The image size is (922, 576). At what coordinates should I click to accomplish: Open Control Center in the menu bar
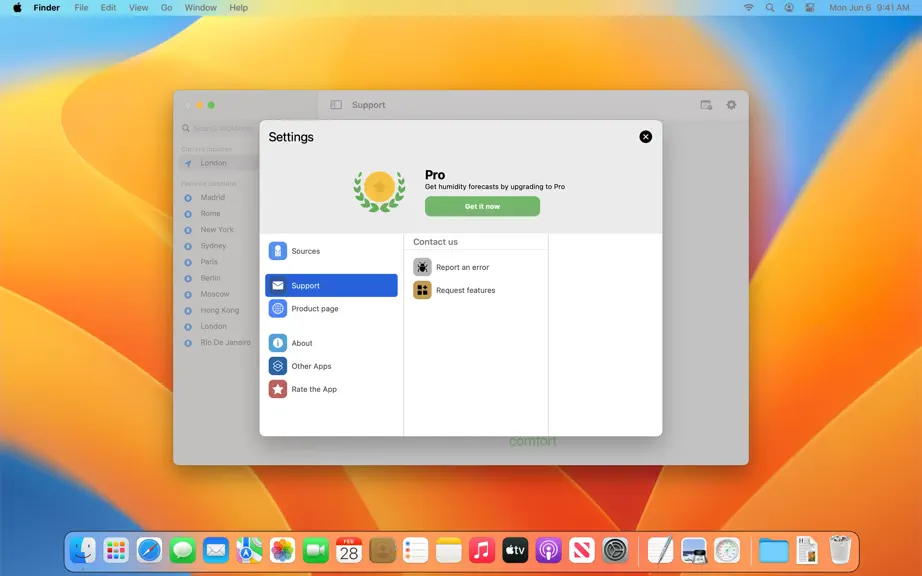[810, 8]
